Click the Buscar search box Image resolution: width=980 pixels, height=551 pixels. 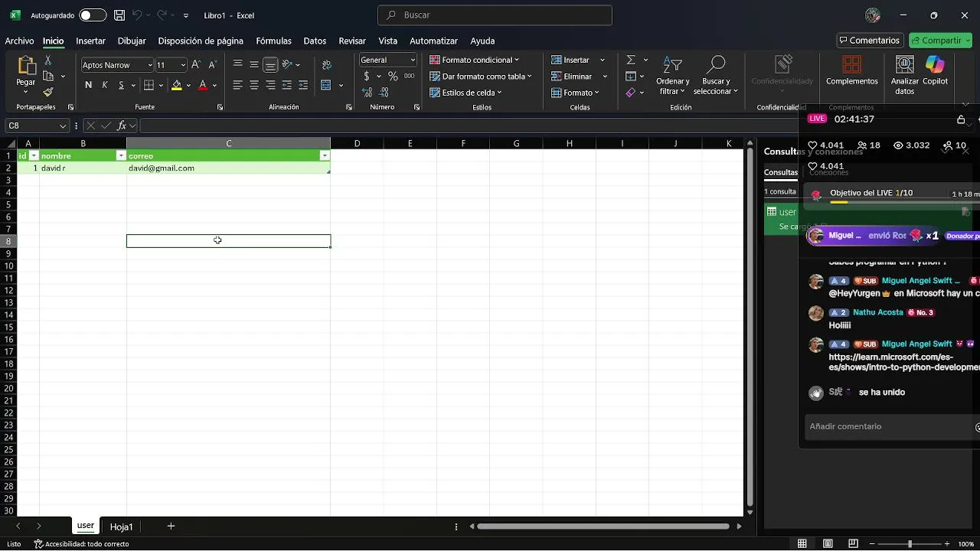click(495, 15)
